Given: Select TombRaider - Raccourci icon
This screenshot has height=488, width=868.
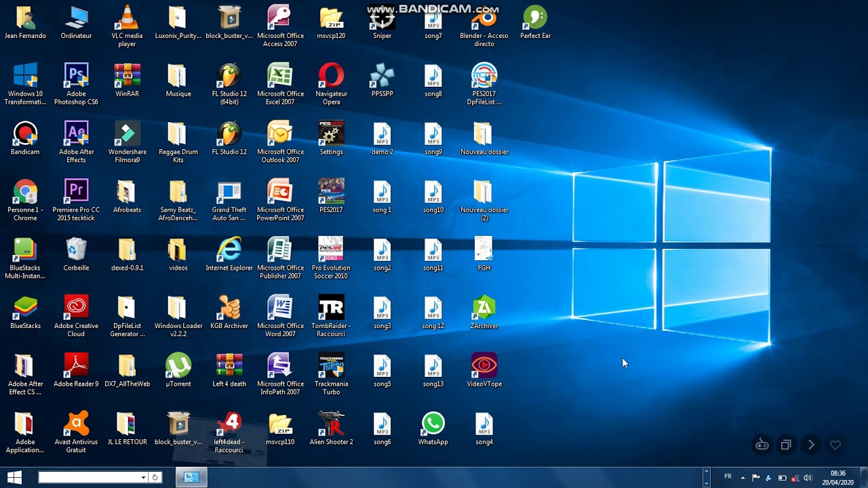Looking at the screenshot, I should [331, 316].
